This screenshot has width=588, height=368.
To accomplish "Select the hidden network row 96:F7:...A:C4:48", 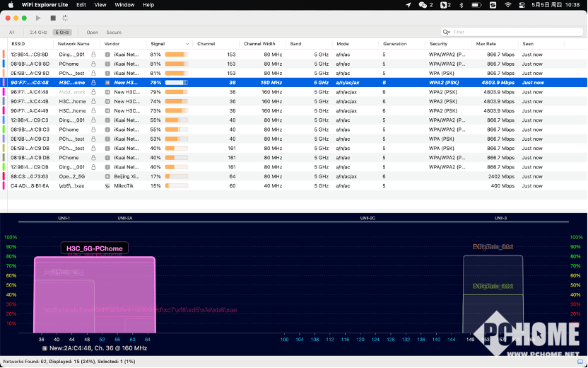I will click(294, 92).
